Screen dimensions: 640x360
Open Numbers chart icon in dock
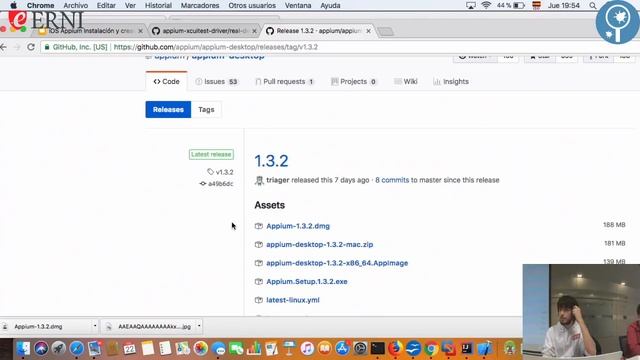click(253, 349)
